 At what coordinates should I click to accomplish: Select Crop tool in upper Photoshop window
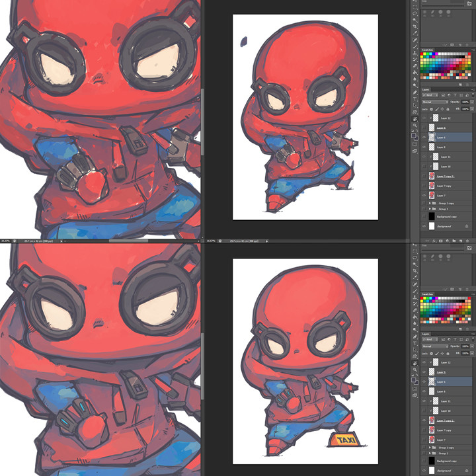pyautogui.click(x=415, y=26)
